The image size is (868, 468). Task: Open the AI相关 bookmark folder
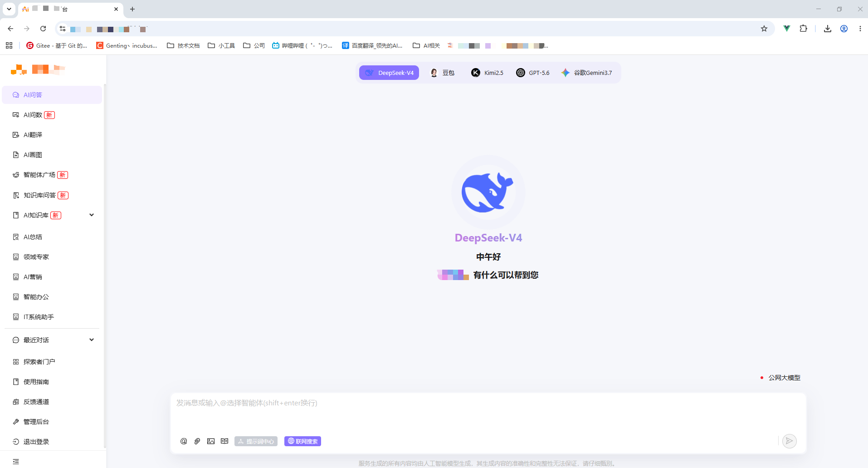click(426, 45)
